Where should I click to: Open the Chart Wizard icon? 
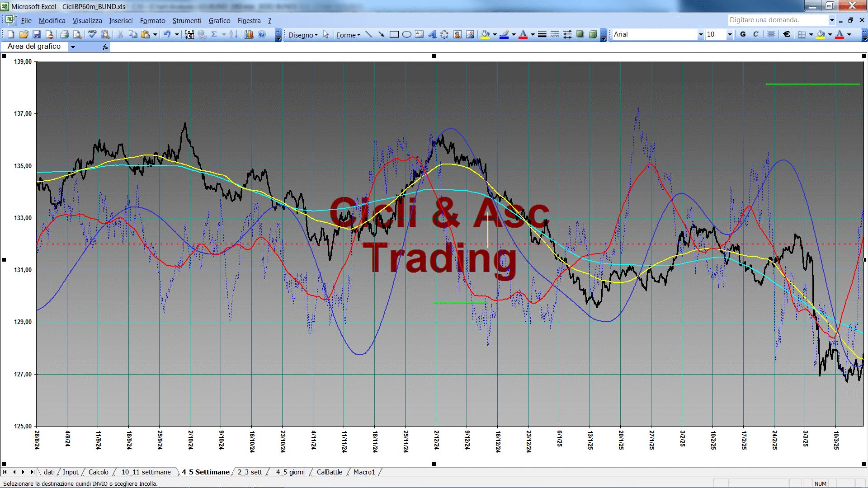(249, 34)
